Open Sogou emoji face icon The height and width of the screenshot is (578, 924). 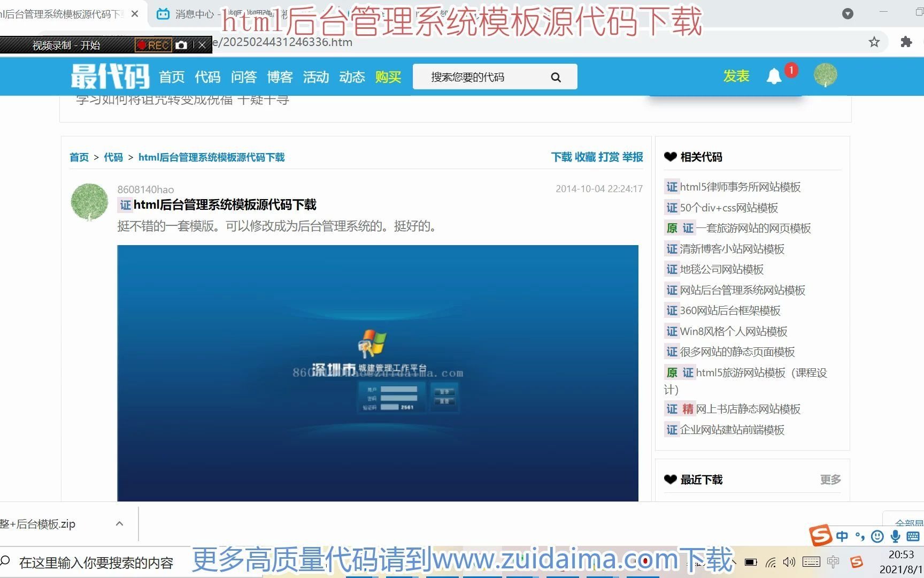tap(877, 536)
